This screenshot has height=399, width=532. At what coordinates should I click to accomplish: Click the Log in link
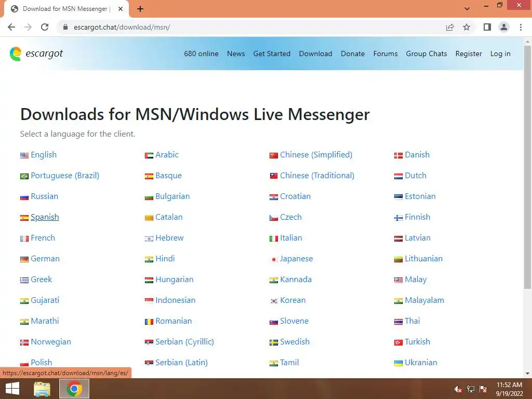click(500, 54)
